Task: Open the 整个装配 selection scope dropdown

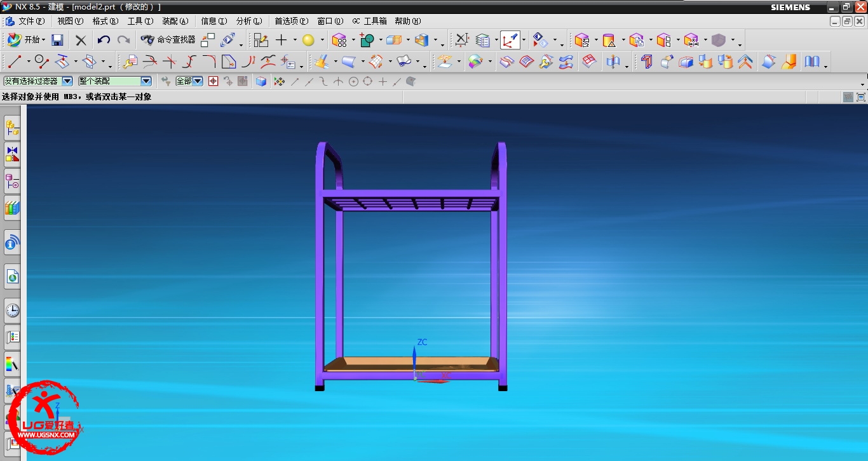Action: point(115,81)
